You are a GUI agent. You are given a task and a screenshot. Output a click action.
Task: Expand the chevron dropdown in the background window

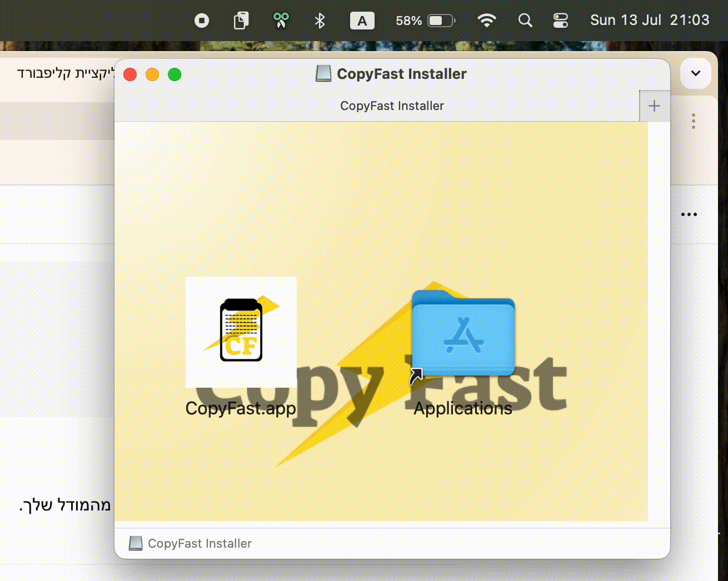click(696, 73)
